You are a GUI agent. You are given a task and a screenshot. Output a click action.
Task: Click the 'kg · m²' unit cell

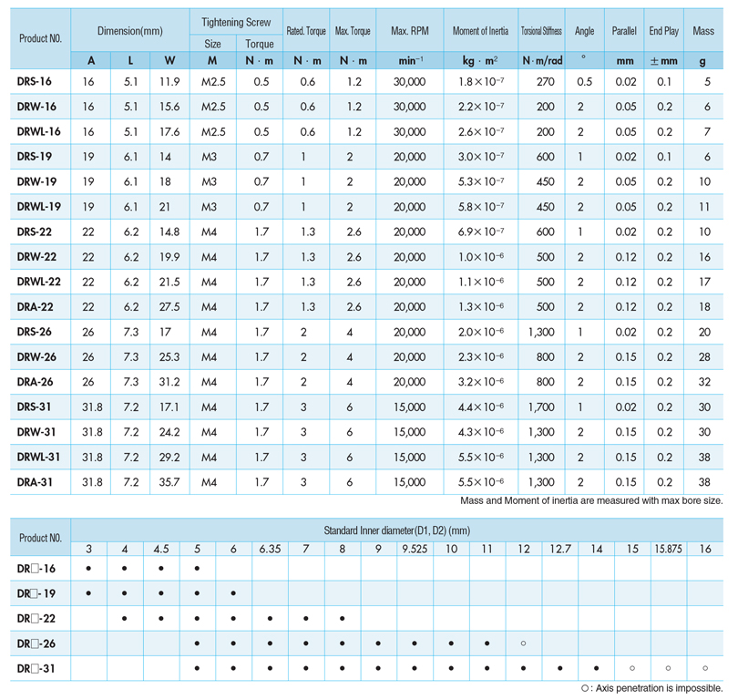coord(480,60)
